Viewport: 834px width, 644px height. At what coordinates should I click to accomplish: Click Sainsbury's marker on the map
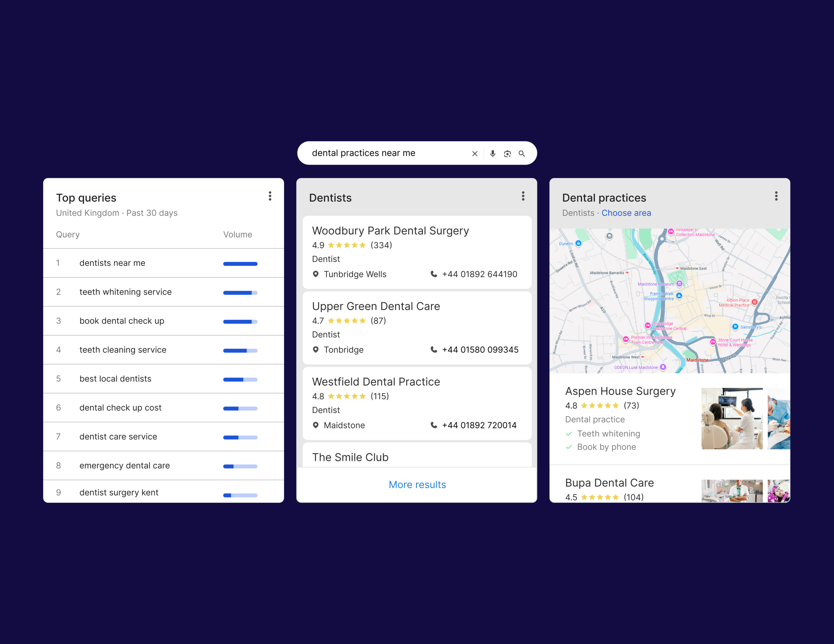click(735, 327)
